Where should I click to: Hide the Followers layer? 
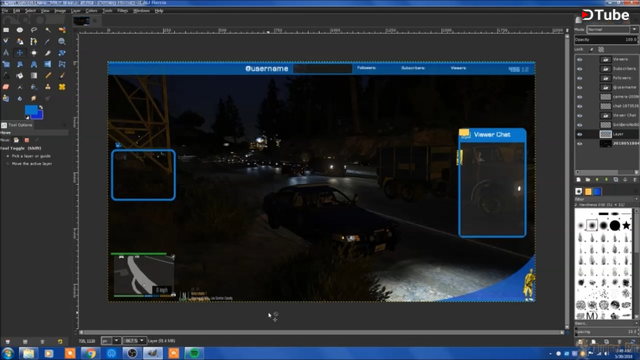pyautogui.click(x=580, y=78)
